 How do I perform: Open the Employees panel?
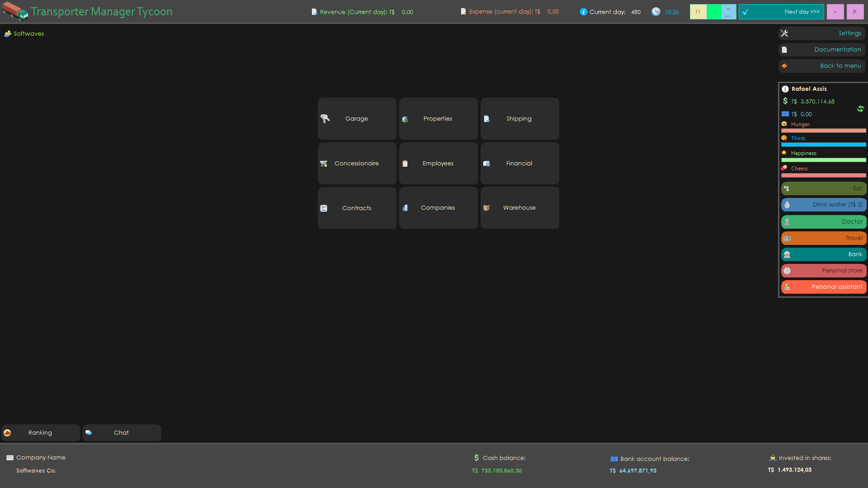(438, 163)
